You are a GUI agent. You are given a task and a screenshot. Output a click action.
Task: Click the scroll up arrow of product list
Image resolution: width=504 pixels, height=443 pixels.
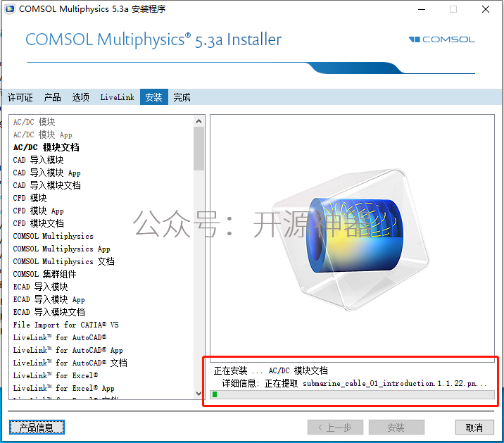point(199,121)
